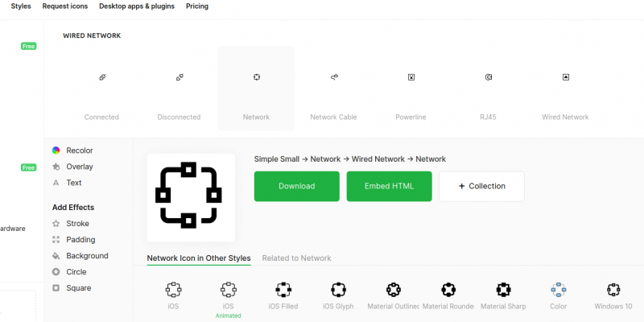Open the Pricing menu item
644x322 pixels.
click(x=196, y=6)
